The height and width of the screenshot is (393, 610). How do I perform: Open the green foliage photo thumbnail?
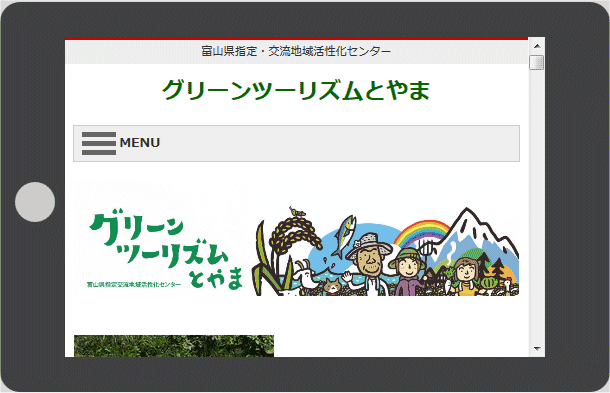[174, 346]
